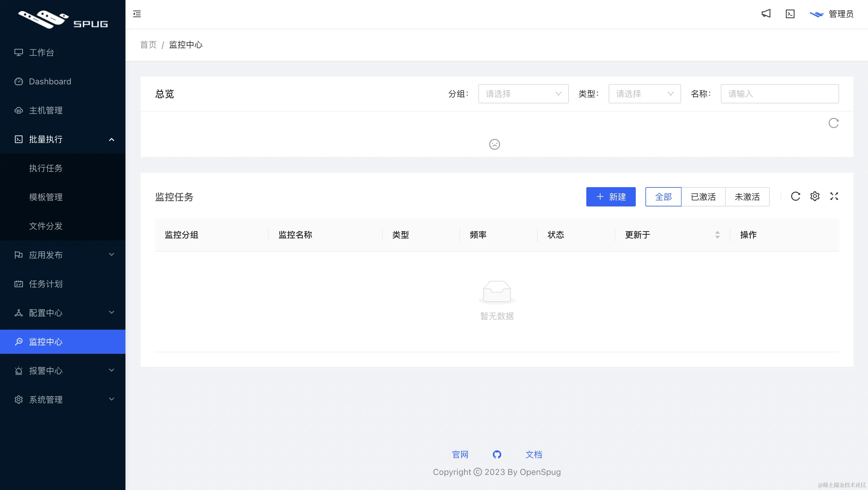Refresh the overview panel
This screenshot has height=490, width=868.
pyautogui.click(x=833, y=123)
